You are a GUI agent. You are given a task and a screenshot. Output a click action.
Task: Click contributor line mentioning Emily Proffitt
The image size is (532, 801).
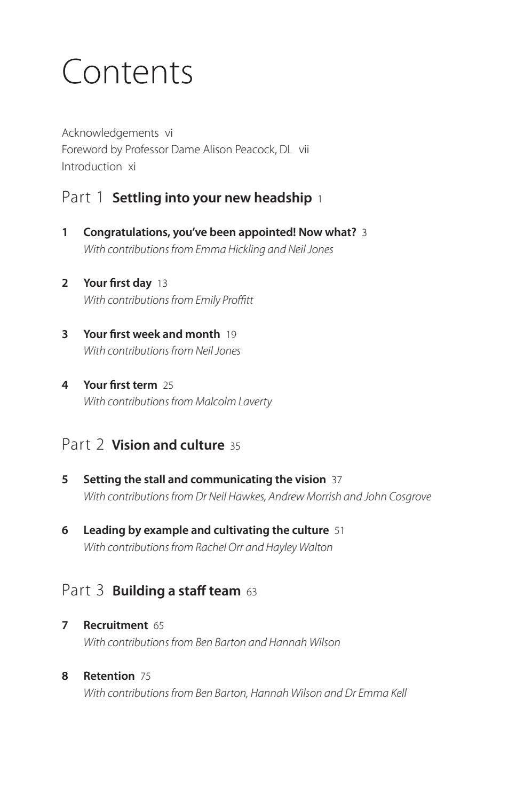[x=168, y=300]
